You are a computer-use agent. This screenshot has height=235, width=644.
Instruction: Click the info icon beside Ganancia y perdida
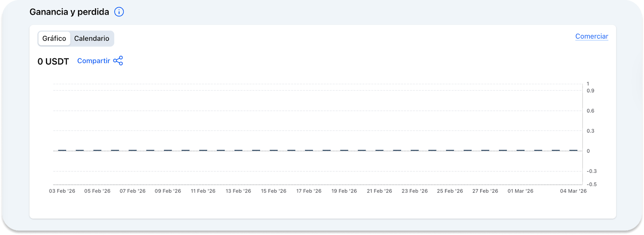pyautogui.click(x=119, y=12)
